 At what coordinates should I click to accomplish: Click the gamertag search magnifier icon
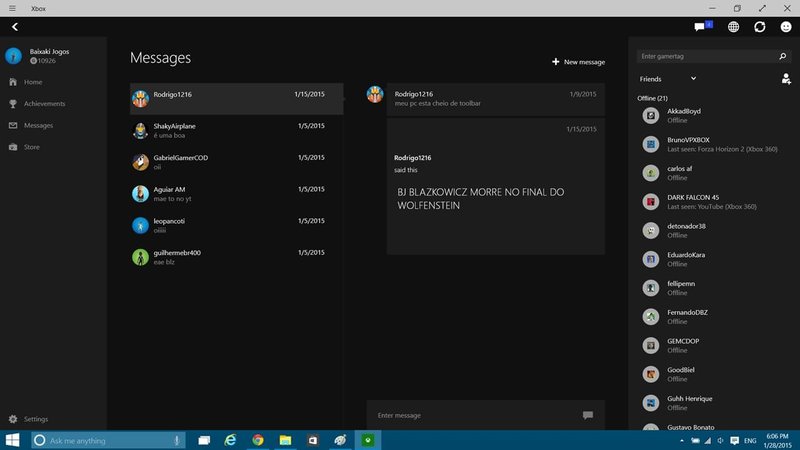[x=783, y=56]
